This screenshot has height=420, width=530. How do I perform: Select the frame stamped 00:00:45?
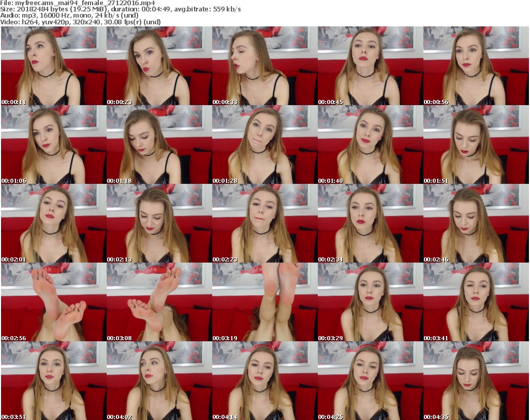pos(371,66)
